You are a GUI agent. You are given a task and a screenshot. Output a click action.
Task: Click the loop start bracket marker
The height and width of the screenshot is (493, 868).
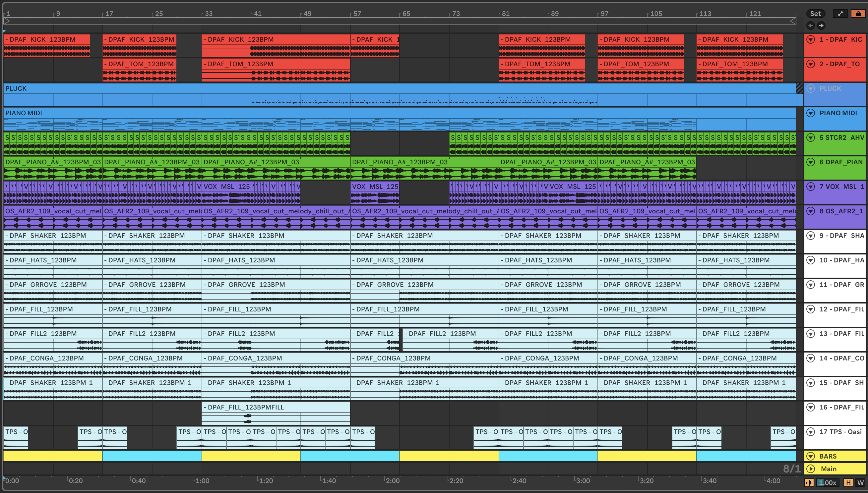7,21
